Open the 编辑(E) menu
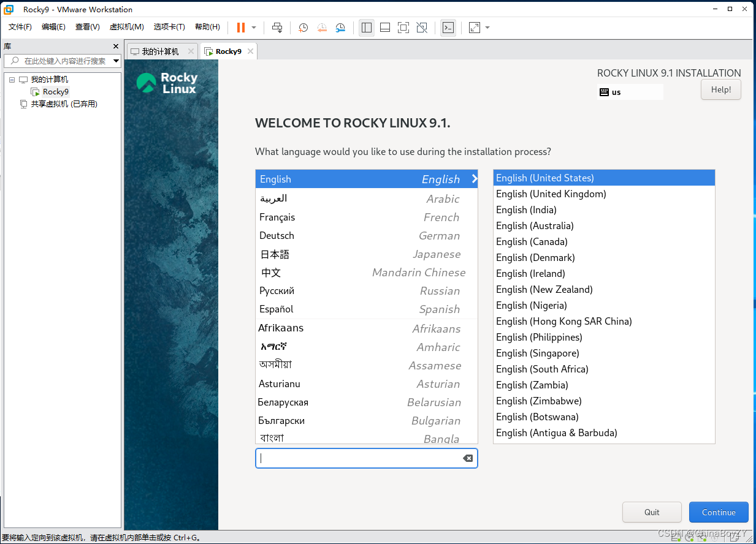Screen dimensions: 756x544 [x=53, y=27]
